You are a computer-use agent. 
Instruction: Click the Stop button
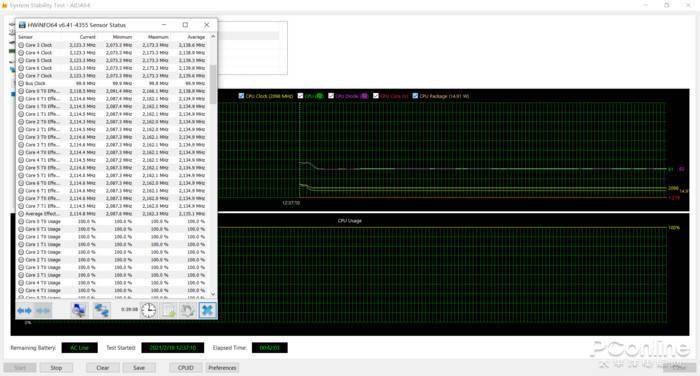click(56, 368)
